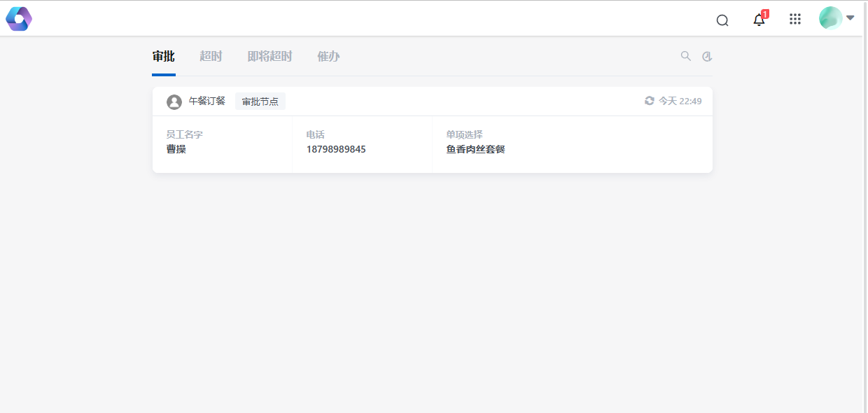Click the small search icon above the list
The width and height of the screenshot is (868, 413).
686,56
